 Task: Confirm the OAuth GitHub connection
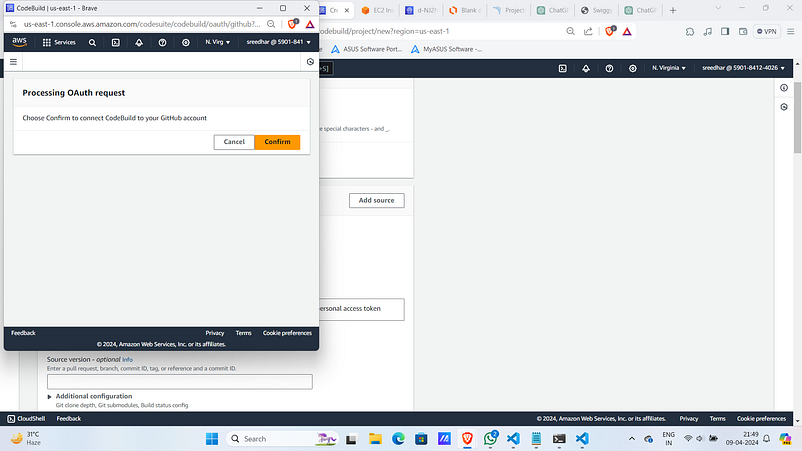(x=277, y=142)
